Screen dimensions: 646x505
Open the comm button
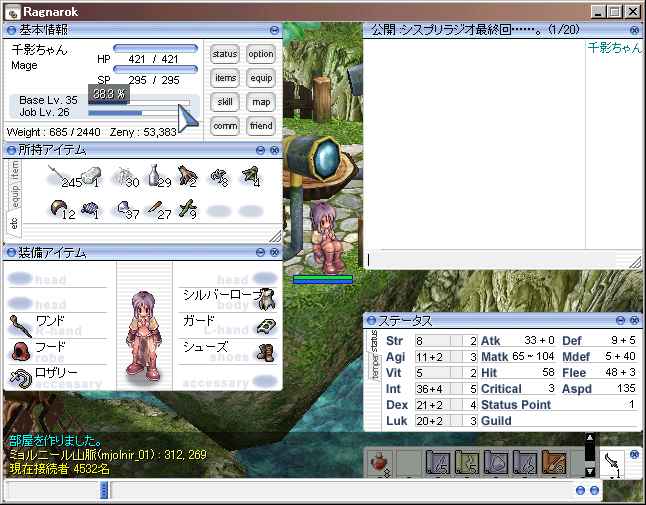click(225, 126)
